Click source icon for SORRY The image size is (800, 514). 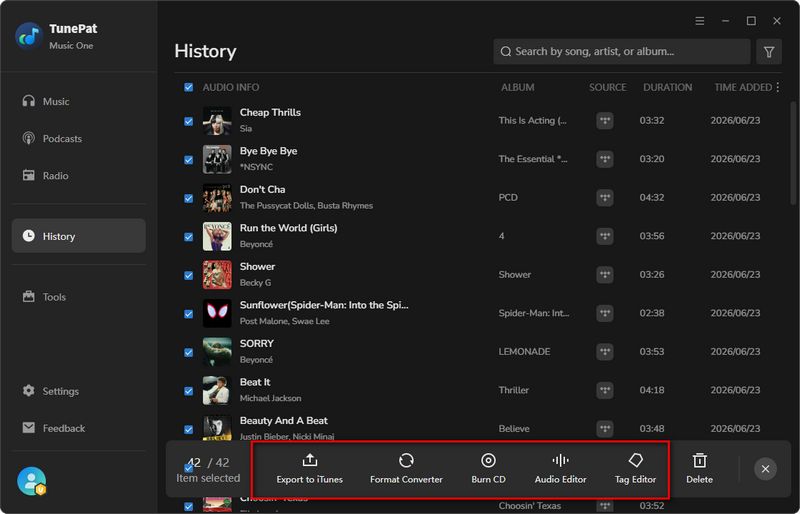[605, 352]
